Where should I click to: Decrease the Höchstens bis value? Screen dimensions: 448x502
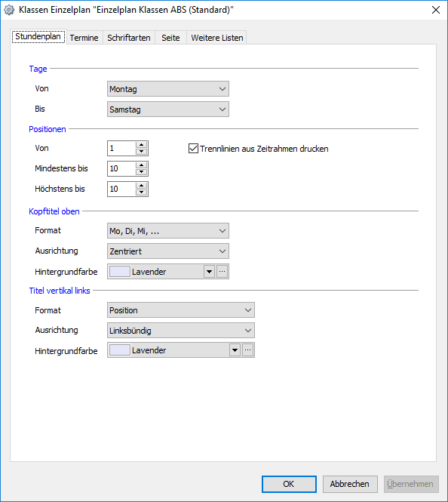(141, 192)
